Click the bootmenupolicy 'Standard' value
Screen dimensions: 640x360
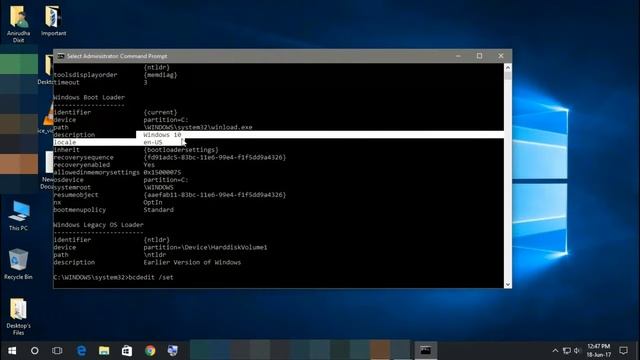(158, 210)
